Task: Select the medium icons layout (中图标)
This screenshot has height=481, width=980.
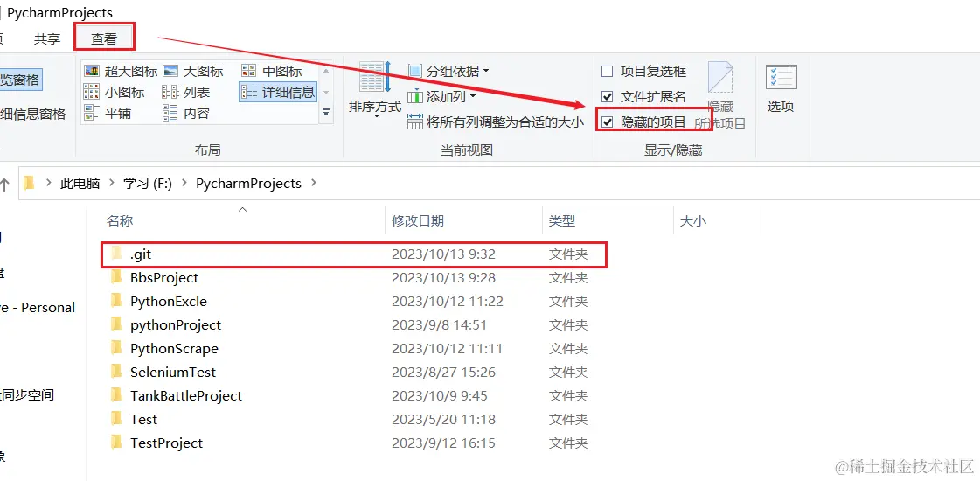Action: pos(272,72)
